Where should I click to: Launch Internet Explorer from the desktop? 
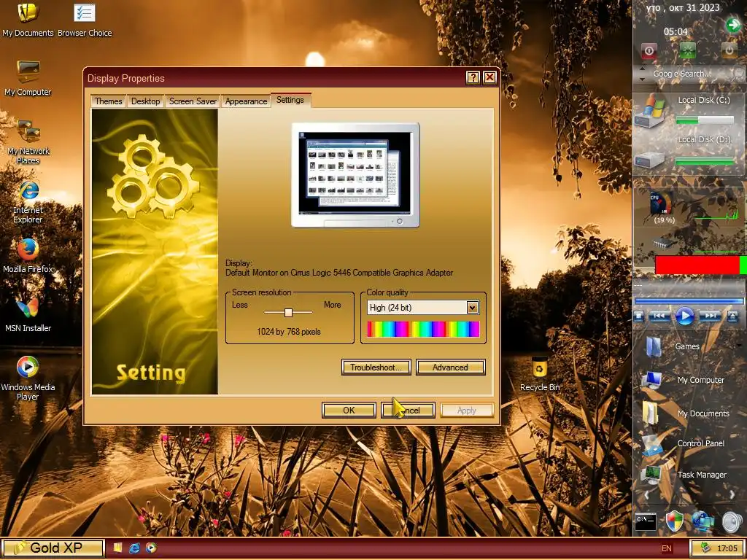pyautogui.click(x=28, y=202)
